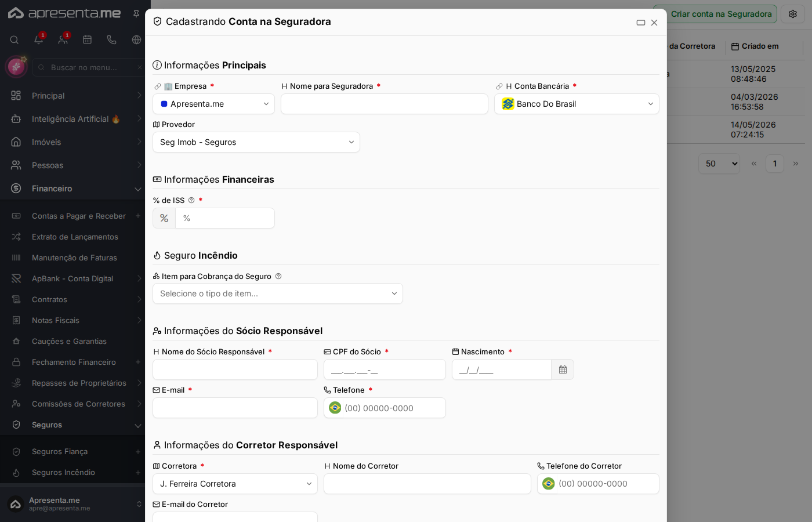Viewport: 812px width, 522px height.
Task: Click the Buscar no menu search field
Action: tap(89, 67)
